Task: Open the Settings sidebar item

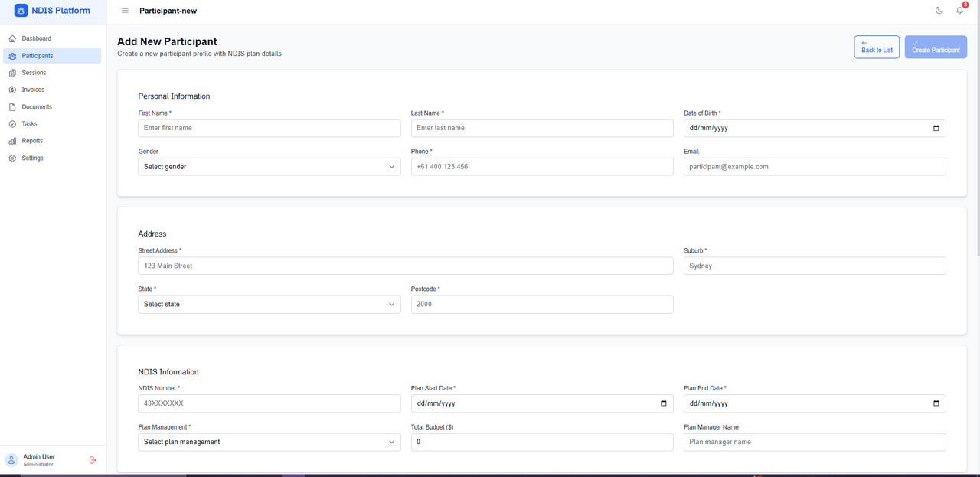Action: [52, 158]
